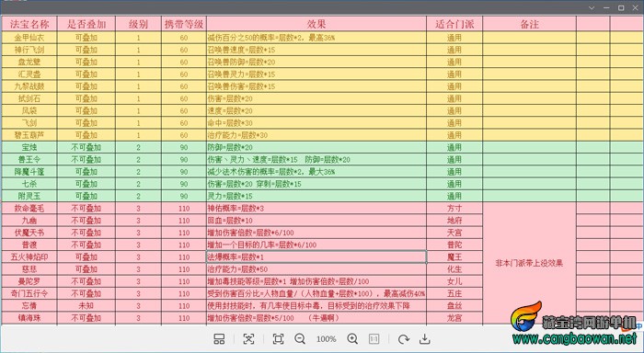Image resolution: width=644 pixels, height=353 pixels.
Task: Click the effect cell 召唤兽防御=层数*20
Action: pos(316,62)
